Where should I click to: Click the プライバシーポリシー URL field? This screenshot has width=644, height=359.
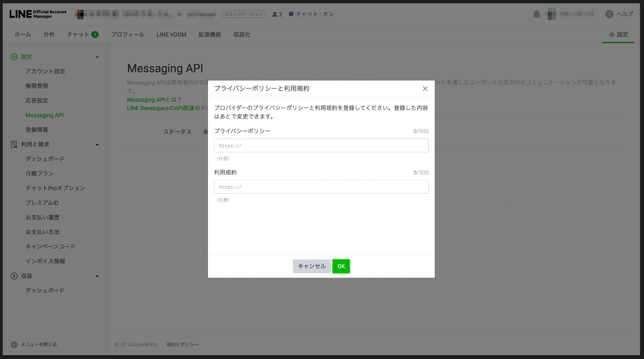click(x=321, y=145)
